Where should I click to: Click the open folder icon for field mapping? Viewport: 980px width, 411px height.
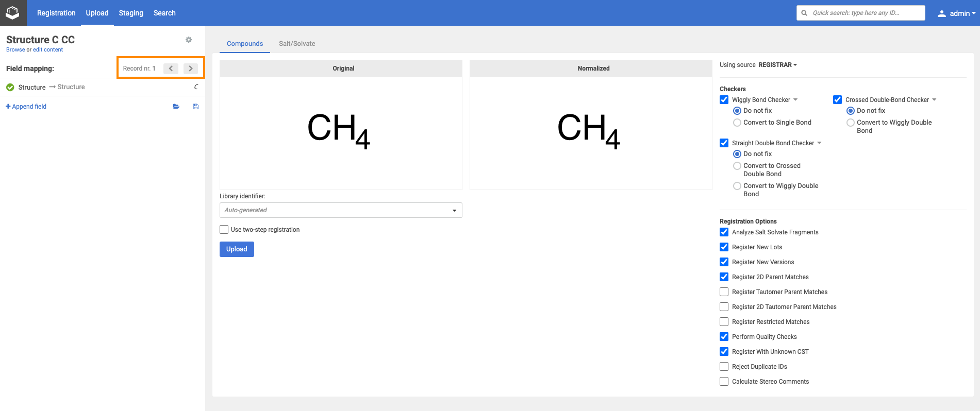click(x=176, y=107)
